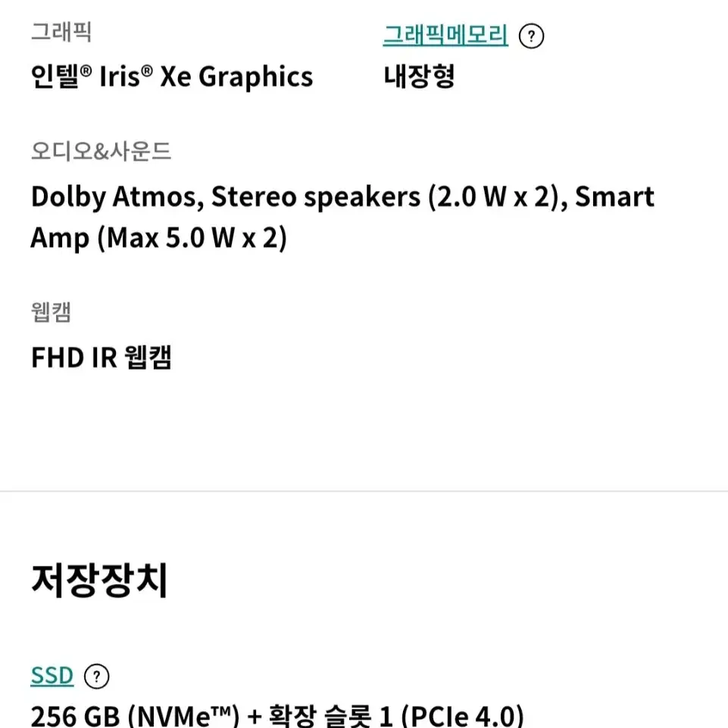
Task: Click the question-mark icon beside SSD
Action: (96, 676)
